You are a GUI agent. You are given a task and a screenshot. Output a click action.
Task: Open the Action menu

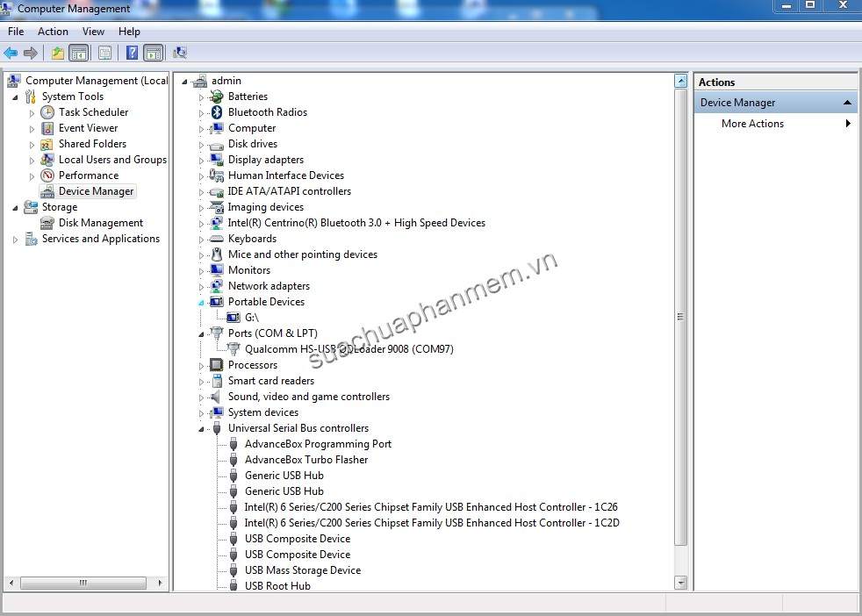(53, 32)
